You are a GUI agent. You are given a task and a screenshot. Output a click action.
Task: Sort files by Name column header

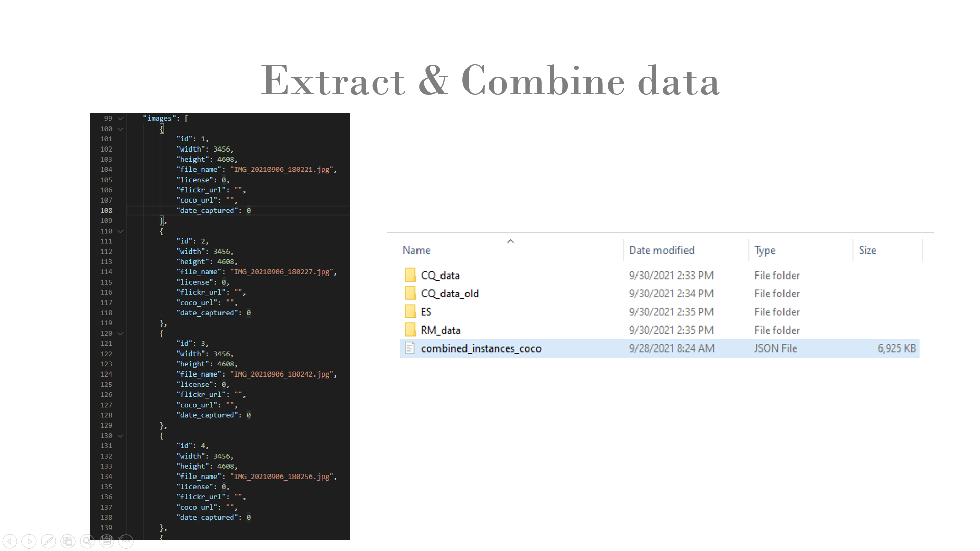tap(416, 251)
